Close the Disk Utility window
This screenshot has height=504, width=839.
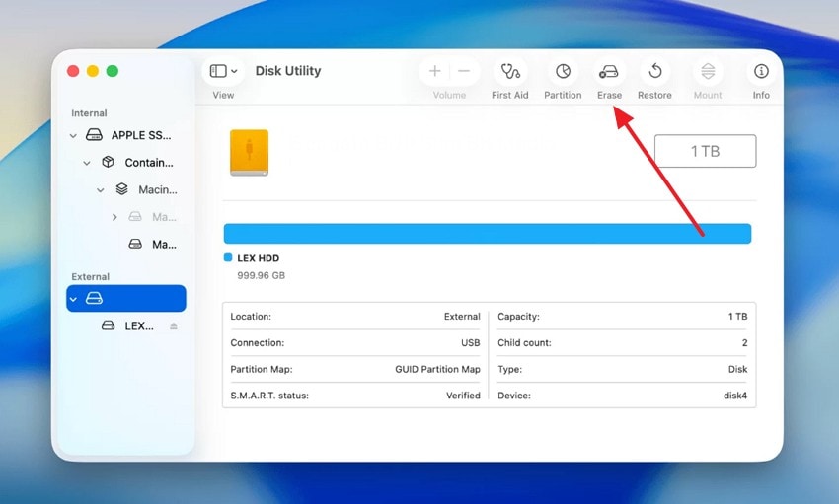coord(73,71)
